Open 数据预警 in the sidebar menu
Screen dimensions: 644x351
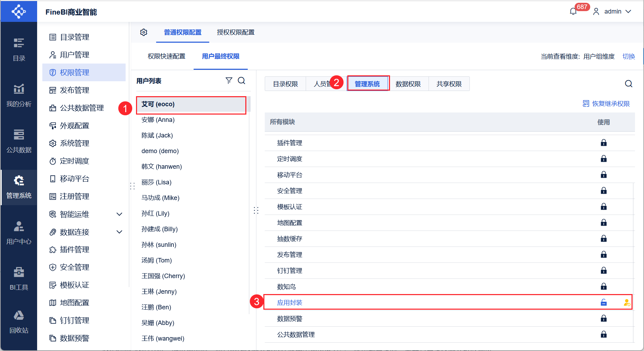[84, 338]
